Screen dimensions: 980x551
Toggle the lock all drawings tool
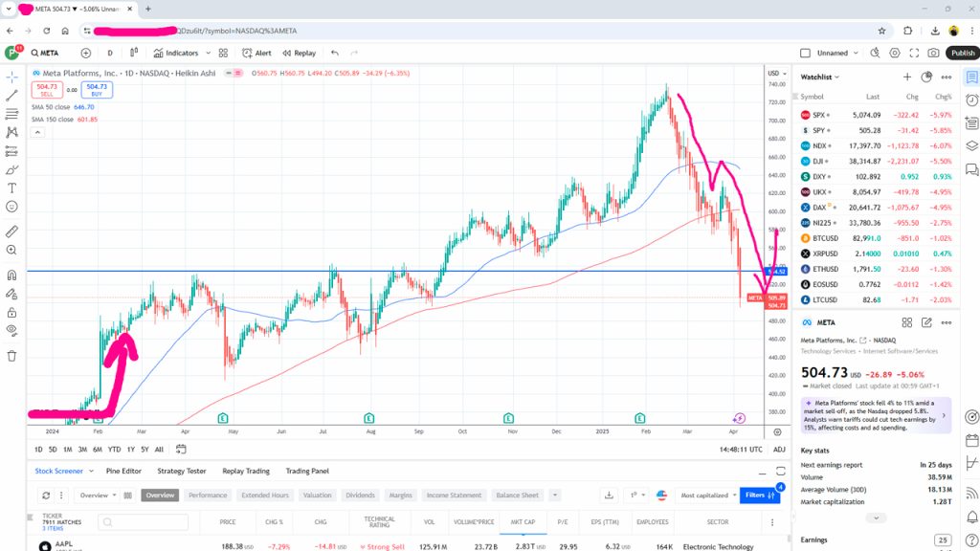[11, 313]
